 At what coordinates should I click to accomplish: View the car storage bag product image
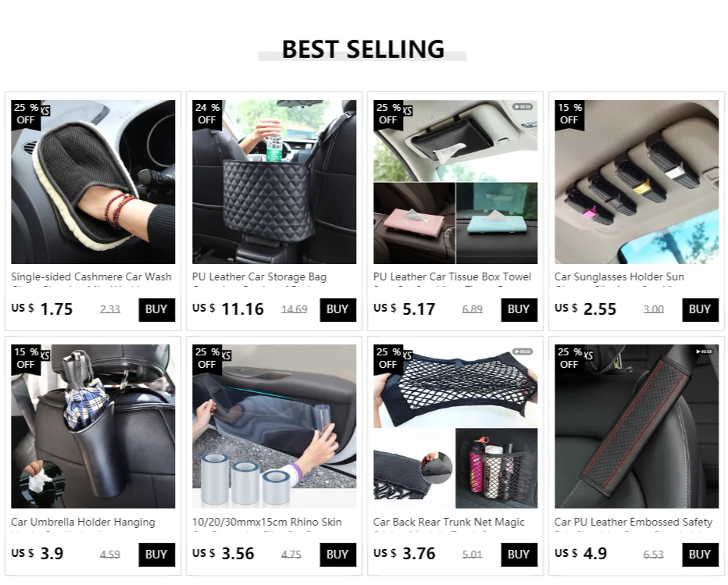274,182
